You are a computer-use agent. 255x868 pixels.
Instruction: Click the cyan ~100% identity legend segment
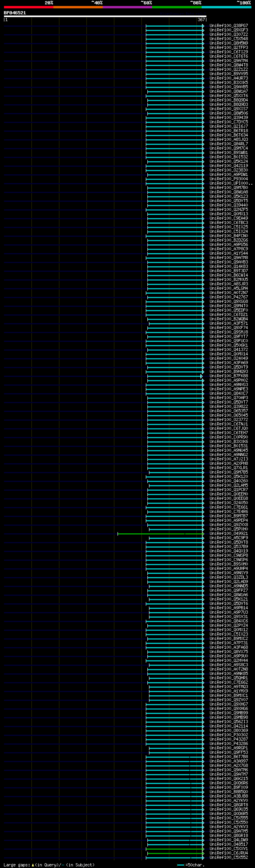(226, 7)
